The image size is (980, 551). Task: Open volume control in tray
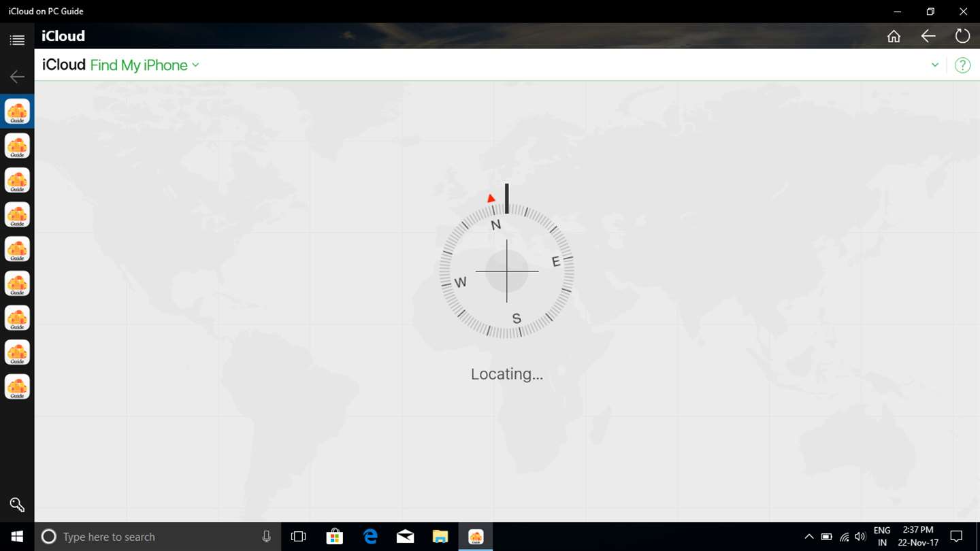point(860,537)
